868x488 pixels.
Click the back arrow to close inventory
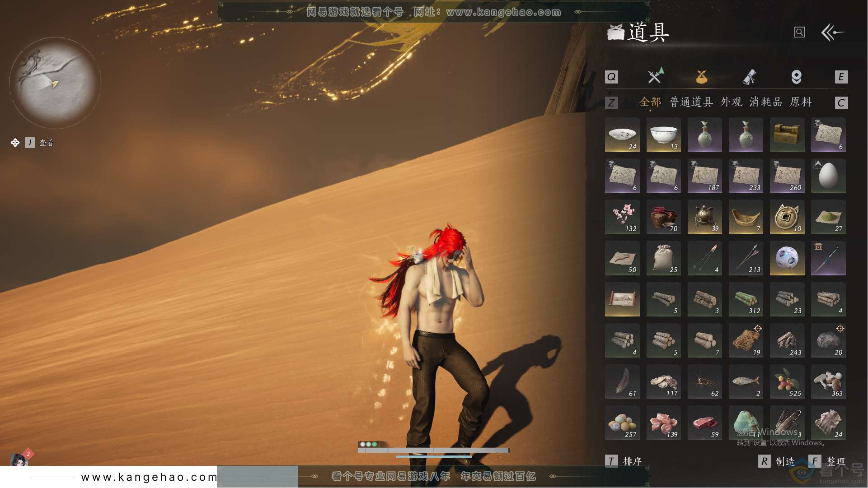pyautogui.click(x=832, y=33)
